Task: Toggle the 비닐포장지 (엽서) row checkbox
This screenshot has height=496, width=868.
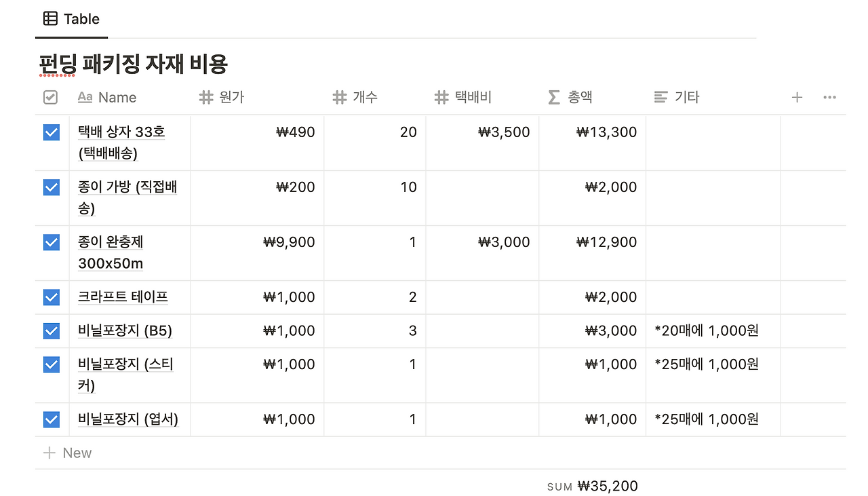Action: [x=52, y=419]
